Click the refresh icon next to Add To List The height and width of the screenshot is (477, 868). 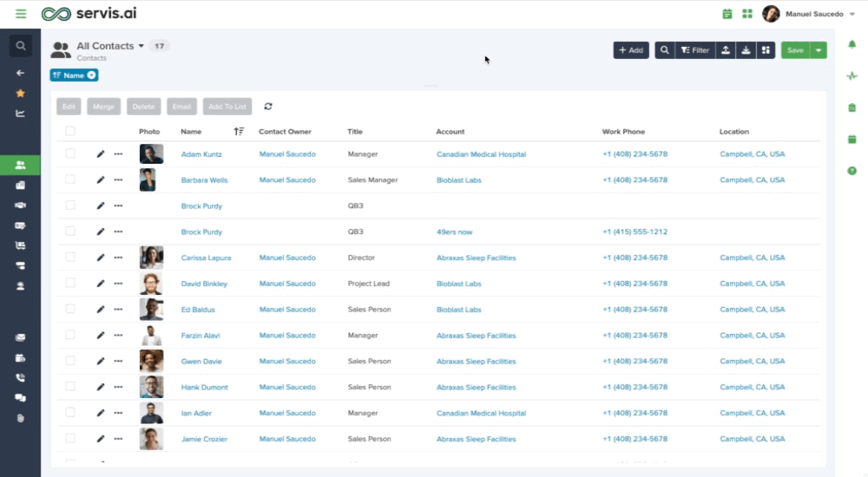click(x=268, y=107)
